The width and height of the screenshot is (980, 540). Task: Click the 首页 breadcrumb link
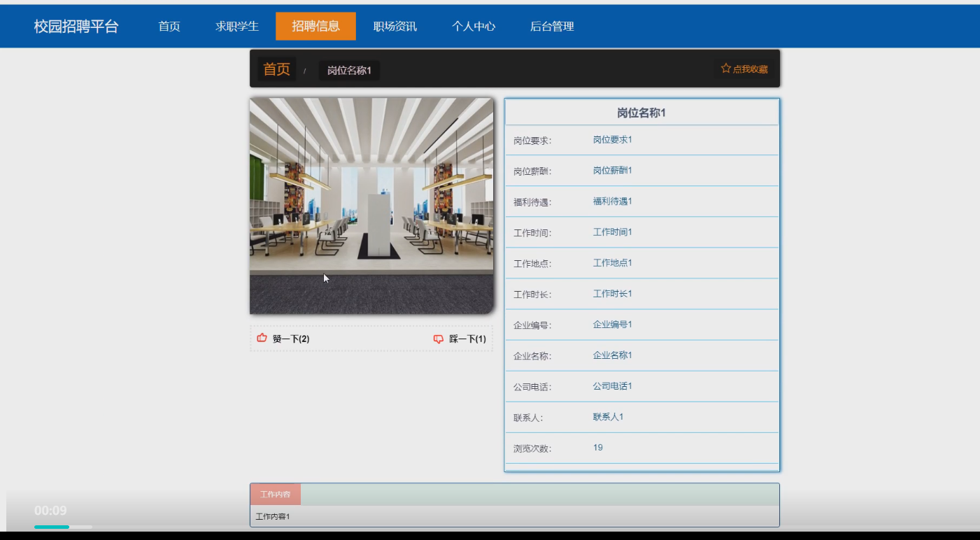pos(276,69)
